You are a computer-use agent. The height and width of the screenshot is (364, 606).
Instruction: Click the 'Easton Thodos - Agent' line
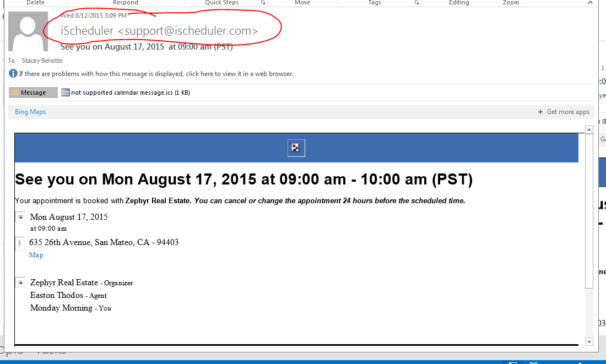coord(68,295)
